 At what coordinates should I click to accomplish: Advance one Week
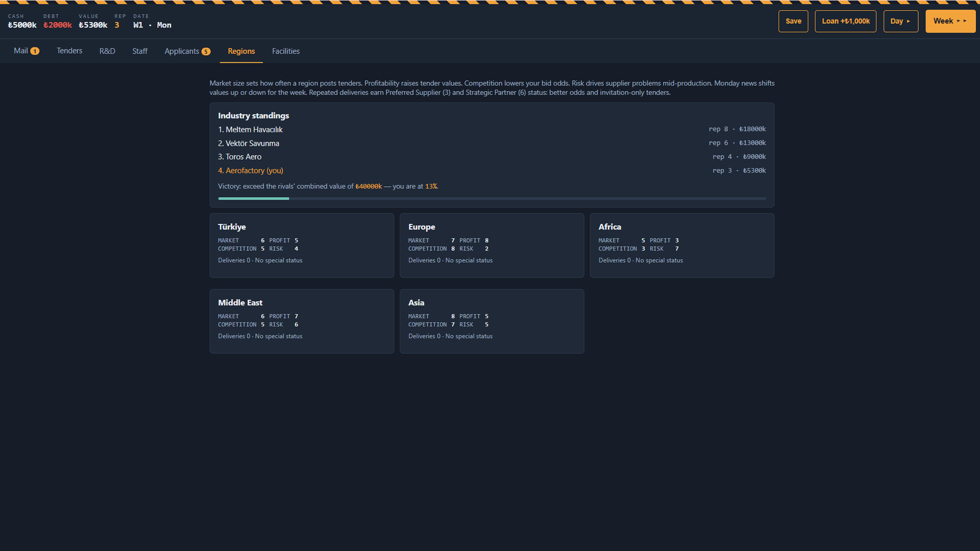950,21
